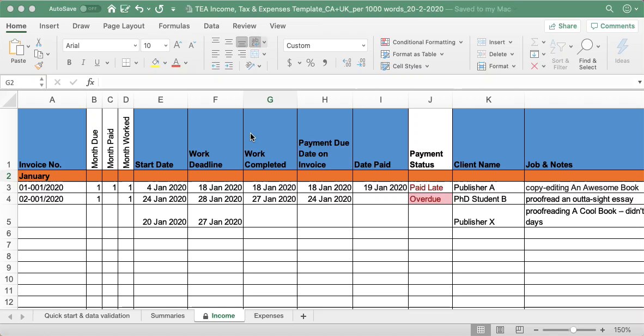
Task: Apply yellow fill color
Action: [155, 63]
